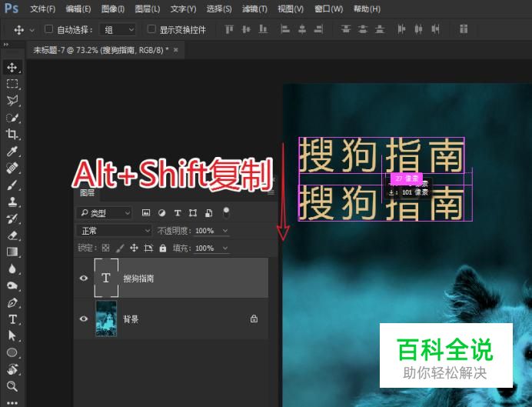The image size is (532, 407).
Task: Select the Pen tool
Action: click(x=12, y=302)
